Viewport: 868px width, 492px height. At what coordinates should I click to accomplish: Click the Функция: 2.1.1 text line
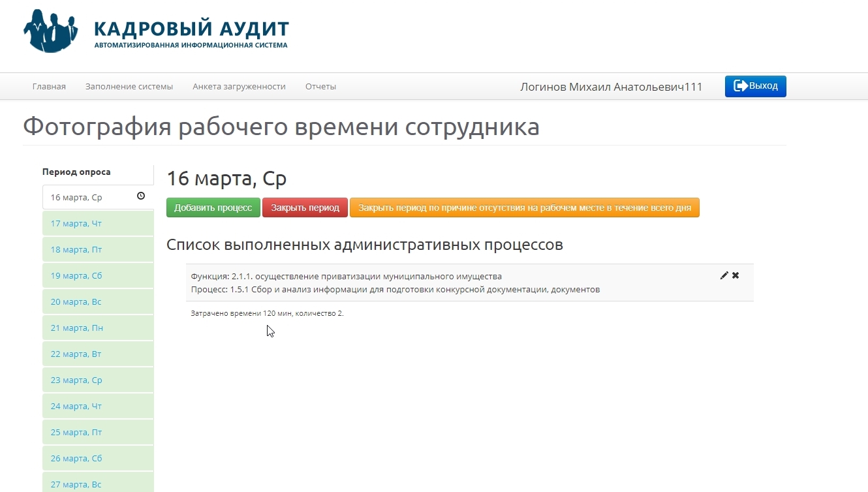(x=346, y=276)
